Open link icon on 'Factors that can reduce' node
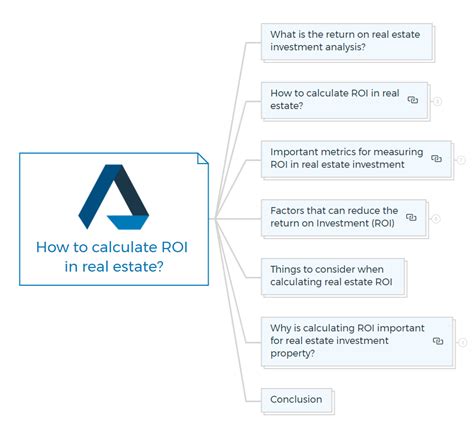474x431 pixels. 411,217
